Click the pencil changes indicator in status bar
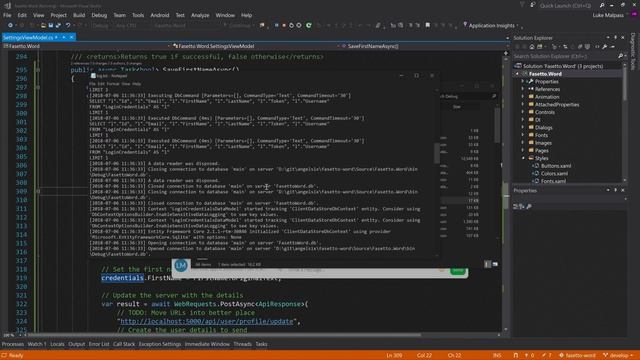The image size is (640, 360). pyautogui.click(x=546, y=355)
